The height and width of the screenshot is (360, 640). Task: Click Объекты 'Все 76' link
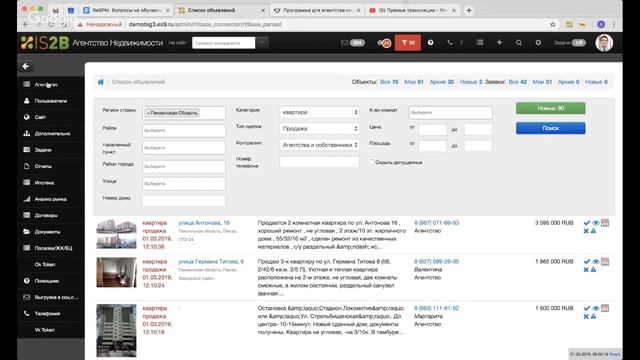(x=389, y=82)
